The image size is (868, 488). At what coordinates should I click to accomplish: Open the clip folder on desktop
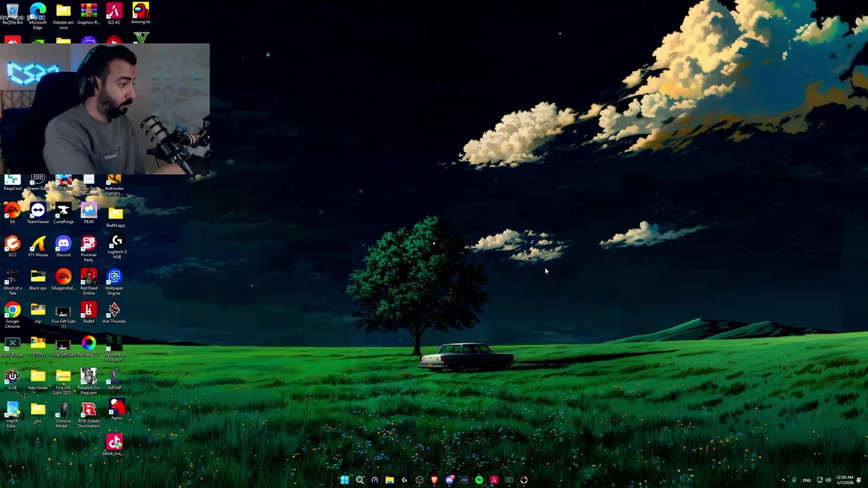[38, 313]
